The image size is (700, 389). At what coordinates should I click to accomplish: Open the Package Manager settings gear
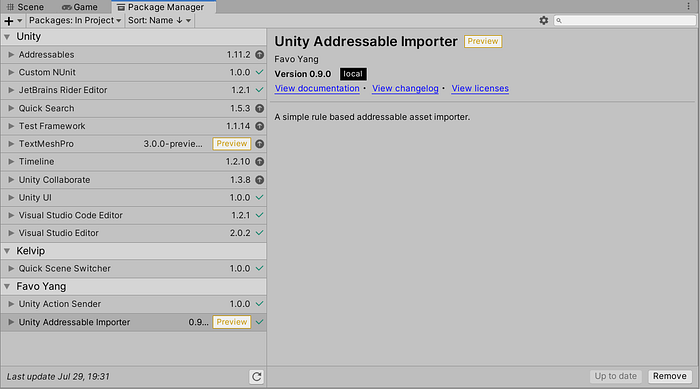point(543,21)
